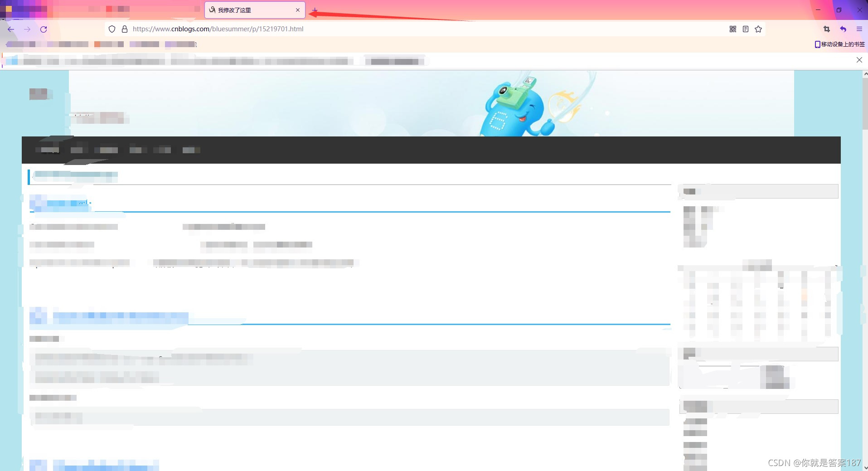The width and height of the screenshot is (868, 471).
Task: Select the 我修改了这里 tab
Action: pyautogui.click(x=255, y=10)
